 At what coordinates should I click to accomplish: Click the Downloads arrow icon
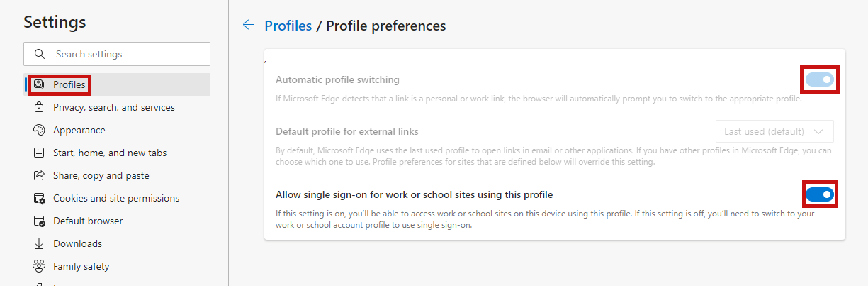click(x=39, y=244)
